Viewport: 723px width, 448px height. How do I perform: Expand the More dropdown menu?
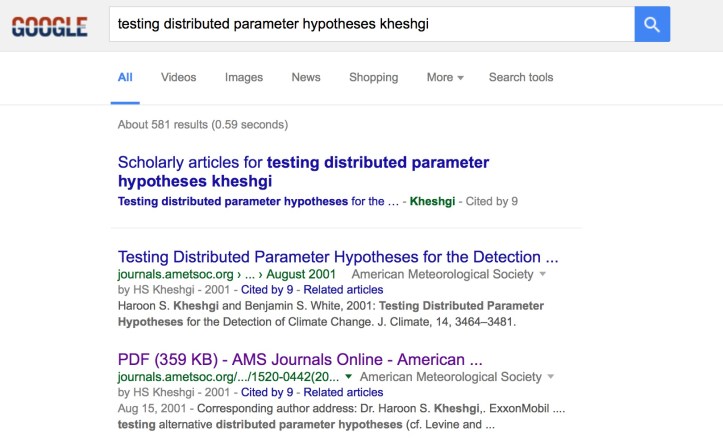pos(445,77)
